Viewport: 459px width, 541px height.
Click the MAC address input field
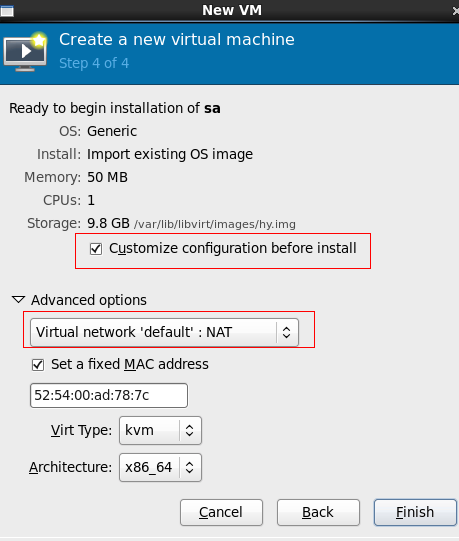point(109,395)
